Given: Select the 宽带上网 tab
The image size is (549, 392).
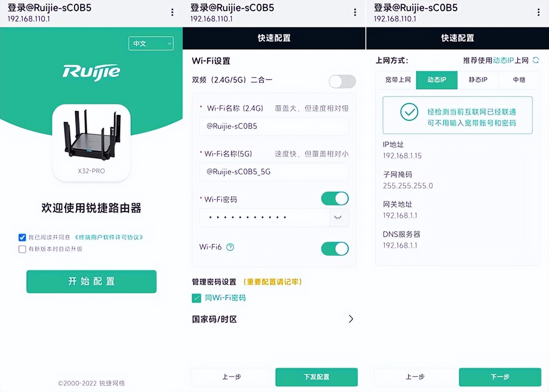Looking at the screenshot, I should (x=398, y=80).
